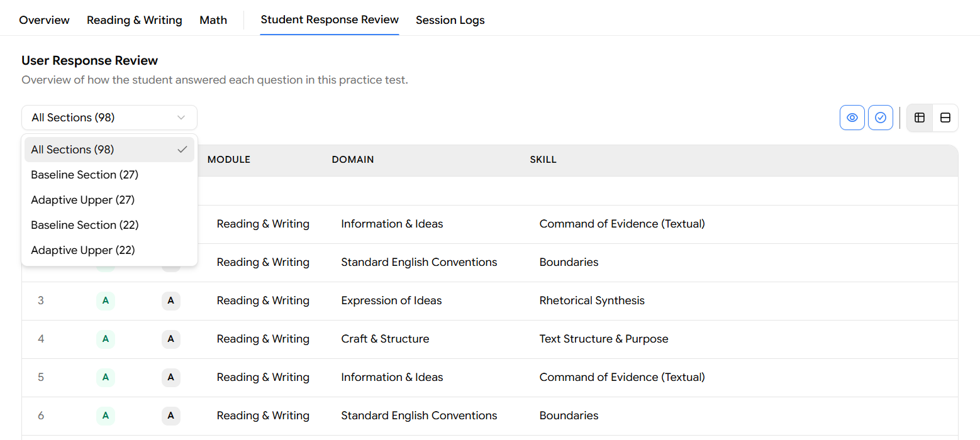This screenshot has width=980, height=440.
Task: Switch to the Math tab
Action: 213,20
